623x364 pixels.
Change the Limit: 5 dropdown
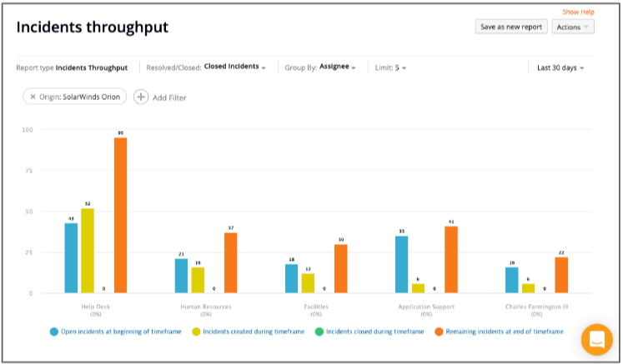(x=390, y=67)
